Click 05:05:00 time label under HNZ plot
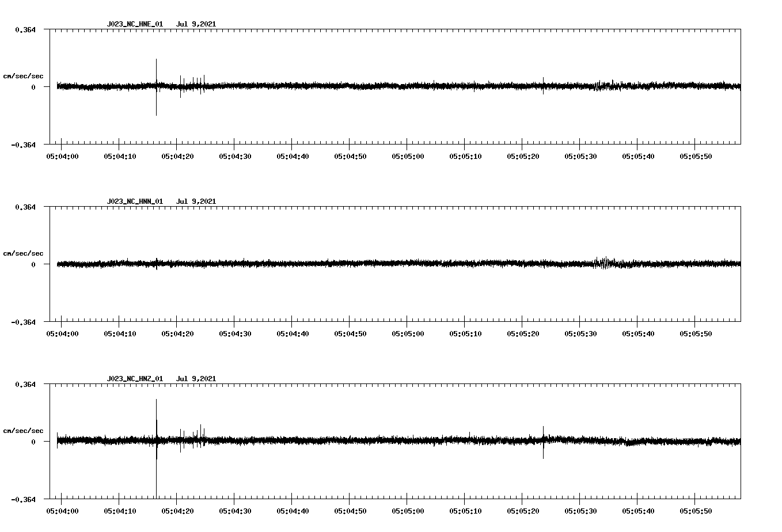Image resolution: width=782 pixels, height=532 pixels. click(x=407, y=511)
